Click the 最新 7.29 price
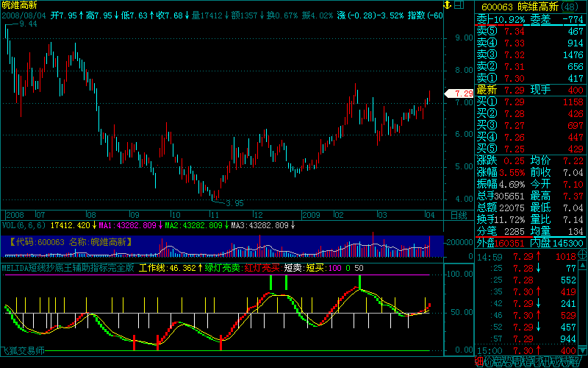The height and width of the screenshot is (368, 588). (514, 90)
